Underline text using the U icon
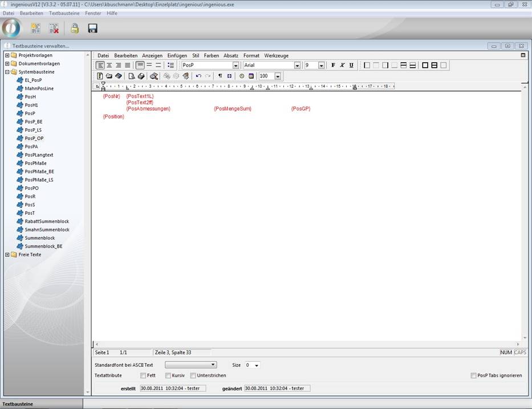The height and width of the screenshot is (409, 532). pyautogui.click(x=351, y=66)
